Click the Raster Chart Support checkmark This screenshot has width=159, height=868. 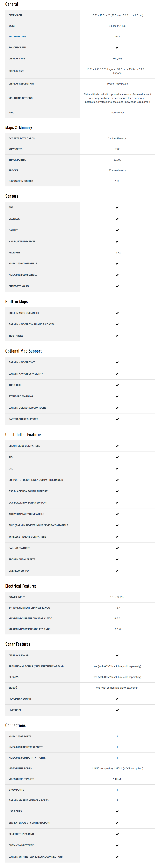coord(117,419)
